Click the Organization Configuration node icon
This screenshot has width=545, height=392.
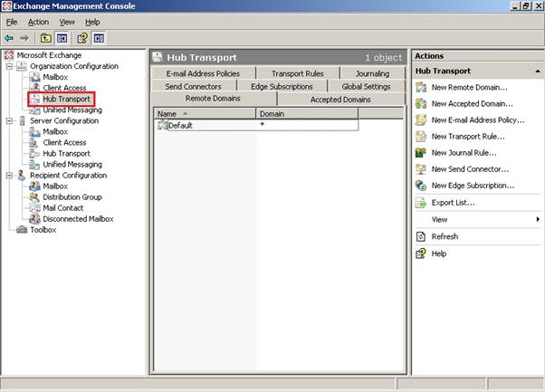[22, 66]
